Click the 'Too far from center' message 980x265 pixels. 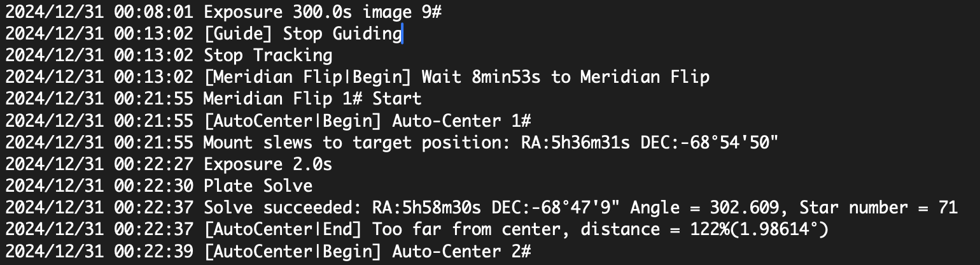[x=468, y=229]
